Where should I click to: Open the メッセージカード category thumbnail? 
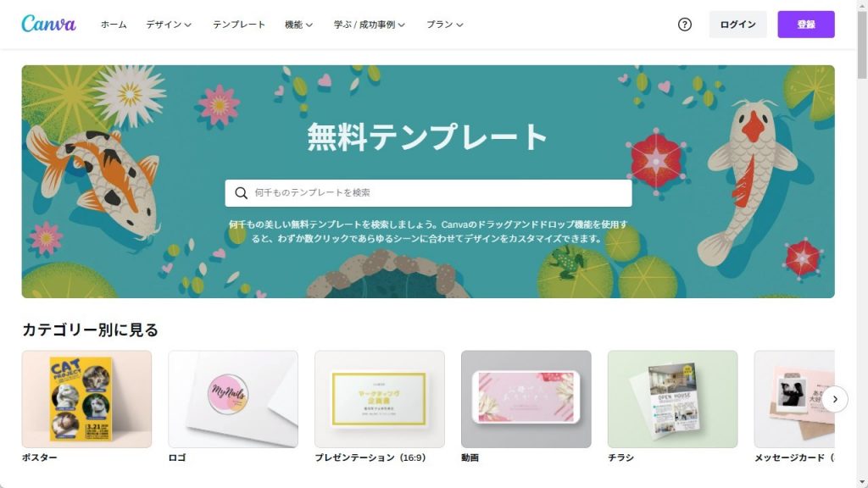pyautogui.click(x=794, y=399)
